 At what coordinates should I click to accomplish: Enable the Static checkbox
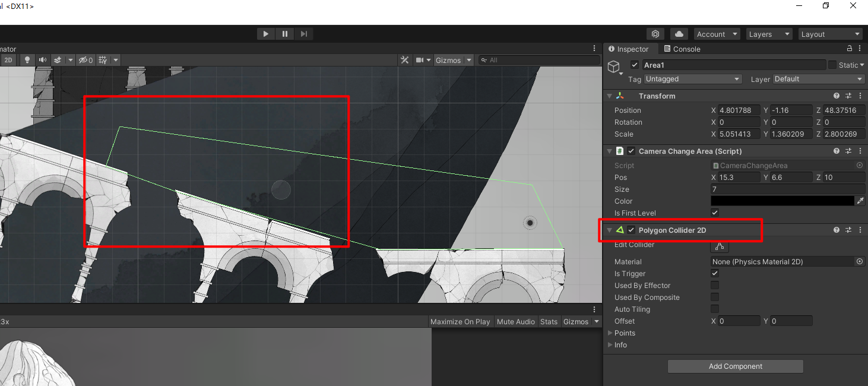tap(832, 65)
